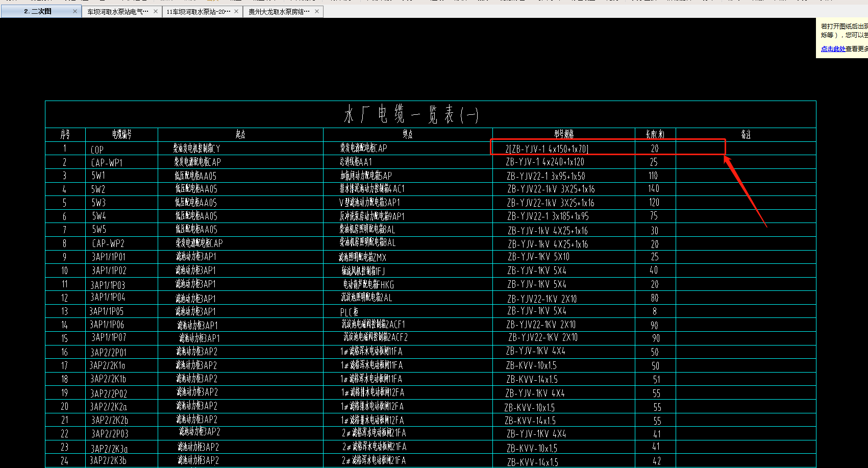This screenshot has width=868, height=468.
Task: Select cable number 5W1
Action: click(98, 176)
